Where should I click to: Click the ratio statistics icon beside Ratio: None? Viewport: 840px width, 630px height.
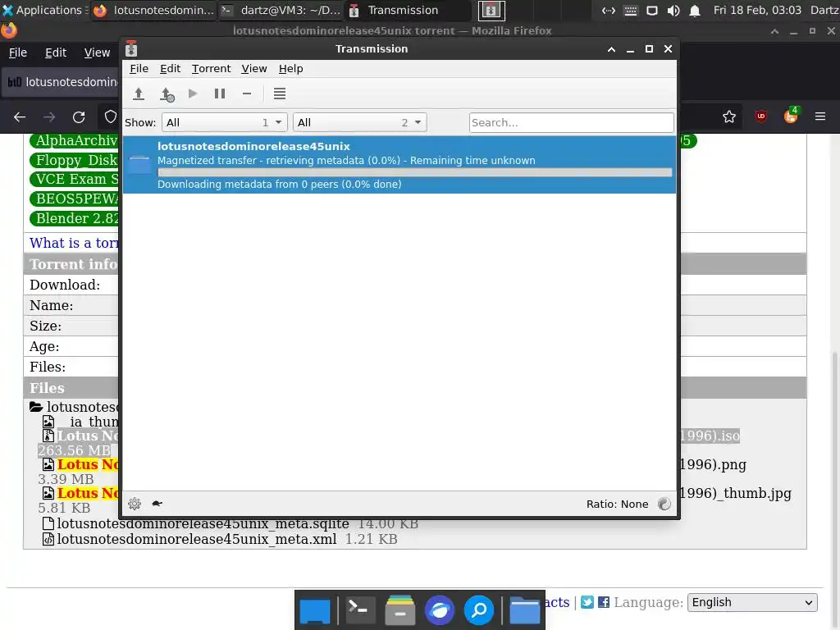(x=664, y=504)
